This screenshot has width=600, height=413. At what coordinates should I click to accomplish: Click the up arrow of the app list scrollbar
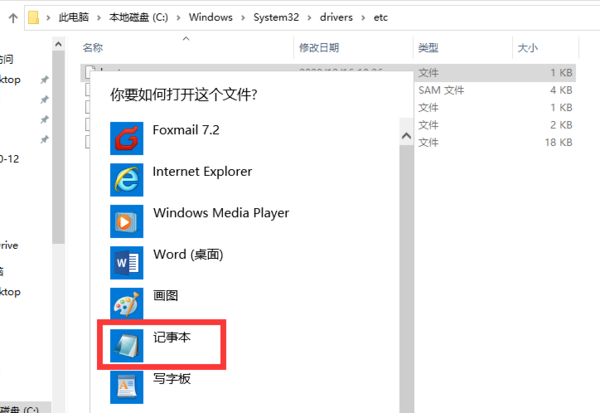click(406, 136)
